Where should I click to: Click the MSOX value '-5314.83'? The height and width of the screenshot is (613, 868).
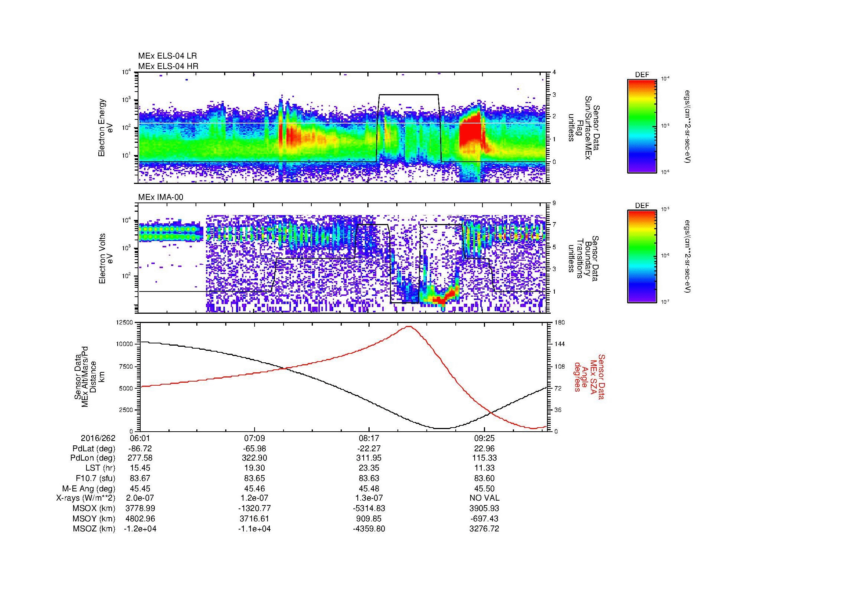(x=369, y=508)
